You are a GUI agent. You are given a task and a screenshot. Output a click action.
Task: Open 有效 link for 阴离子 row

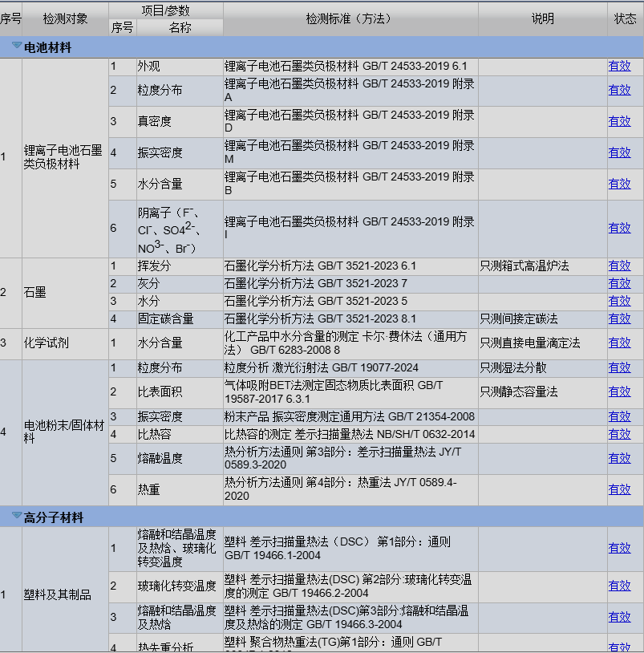[619, 228]
